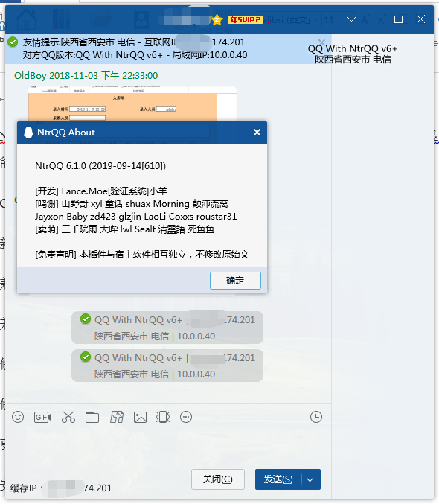439x504 pixels.
Task: Open the emoji smiley picker
Action: (18, 417)
